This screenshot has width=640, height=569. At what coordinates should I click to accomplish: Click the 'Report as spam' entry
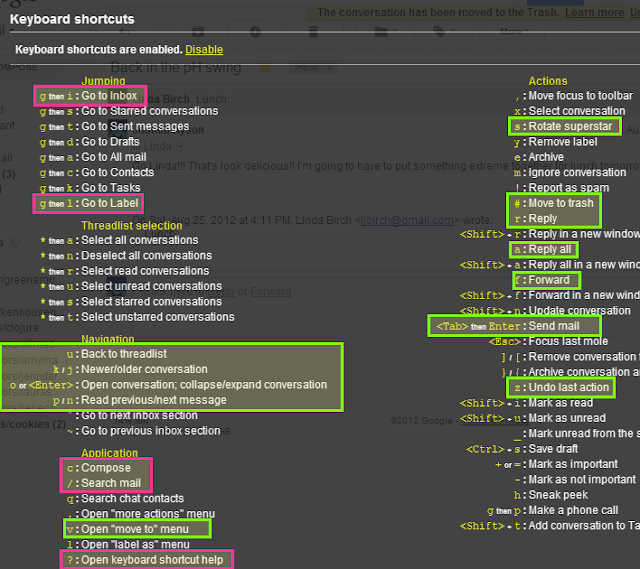coord(562,188)
